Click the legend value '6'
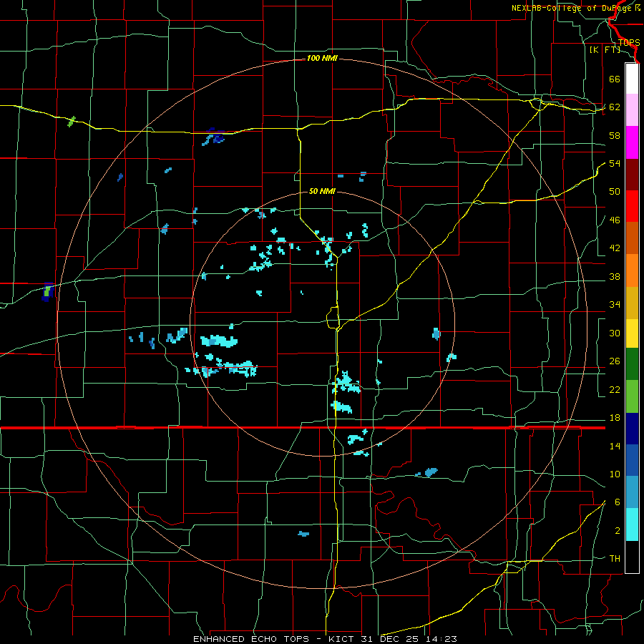Image resolution: width=644 pixels, height=644 pixels. (618, 502)
